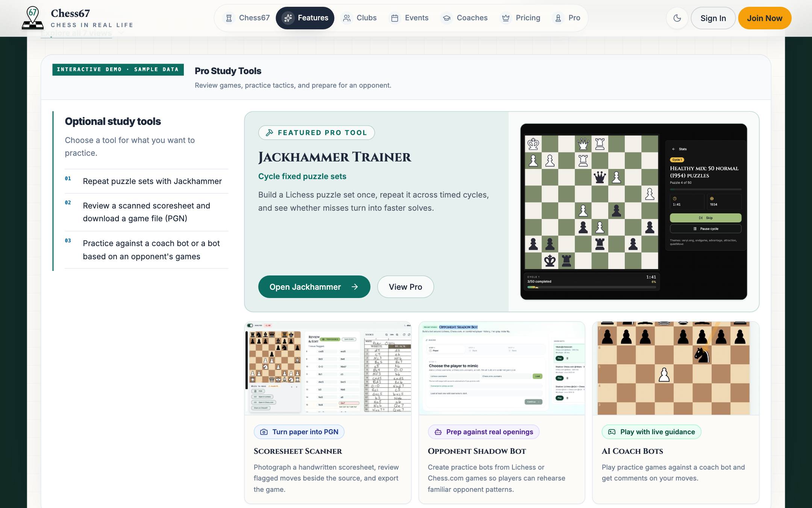Click the Cycle fixed puzzle sets subtitle
This screenshot has height=508, width=812.
click(x=302, y=176)
